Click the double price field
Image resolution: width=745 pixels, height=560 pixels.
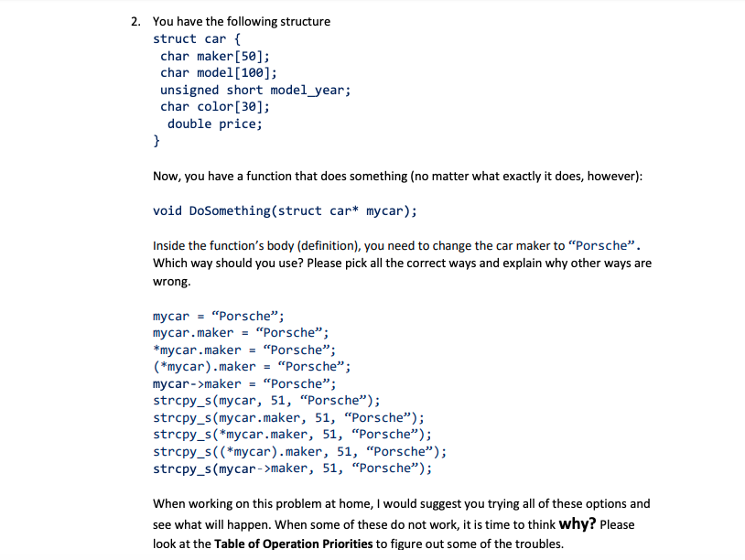213,124
